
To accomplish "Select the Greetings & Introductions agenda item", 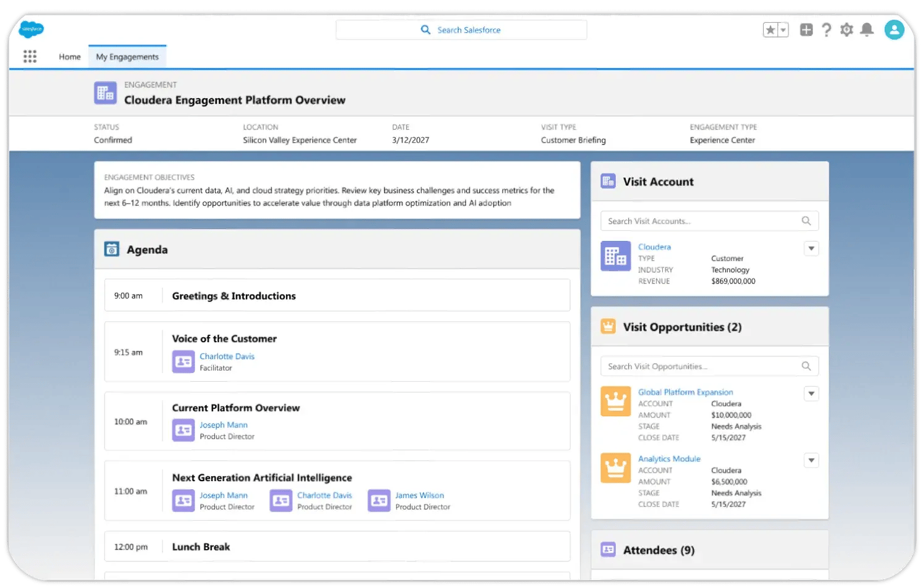I will point(337,295).
